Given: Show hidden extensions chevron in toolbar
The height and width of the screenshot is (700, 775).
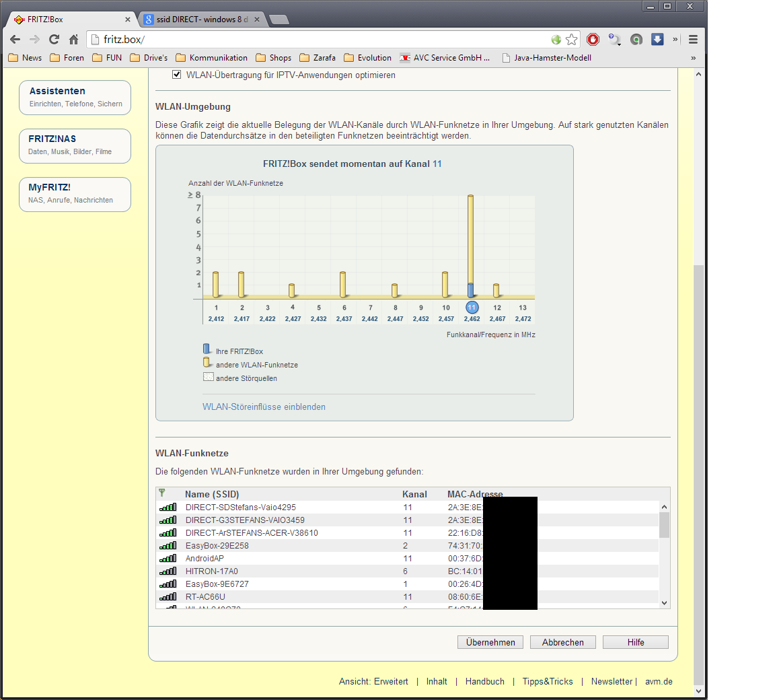Looking at the screenshot, I should [x=675, y=40].
